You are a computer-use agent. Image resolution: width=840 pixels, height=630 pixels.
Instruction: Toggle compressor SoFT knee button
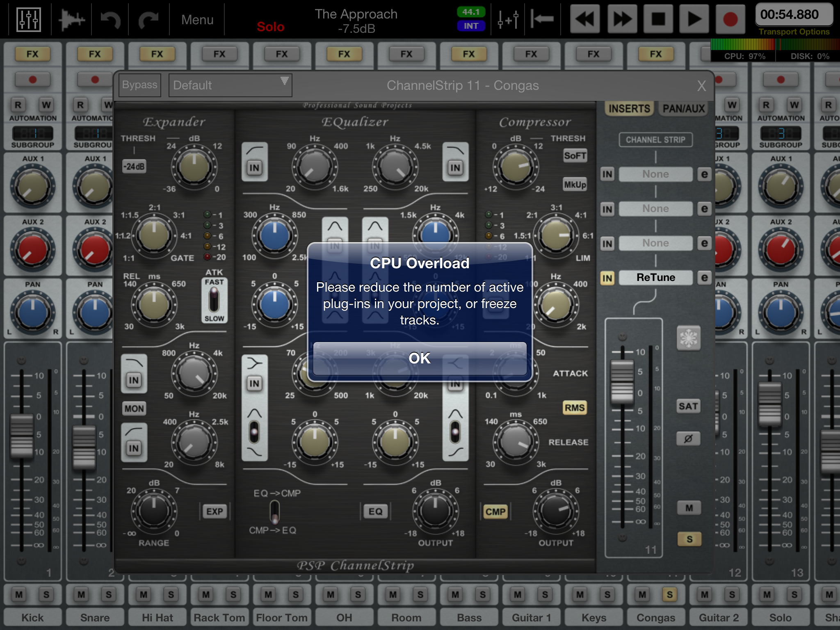(575, 155)
